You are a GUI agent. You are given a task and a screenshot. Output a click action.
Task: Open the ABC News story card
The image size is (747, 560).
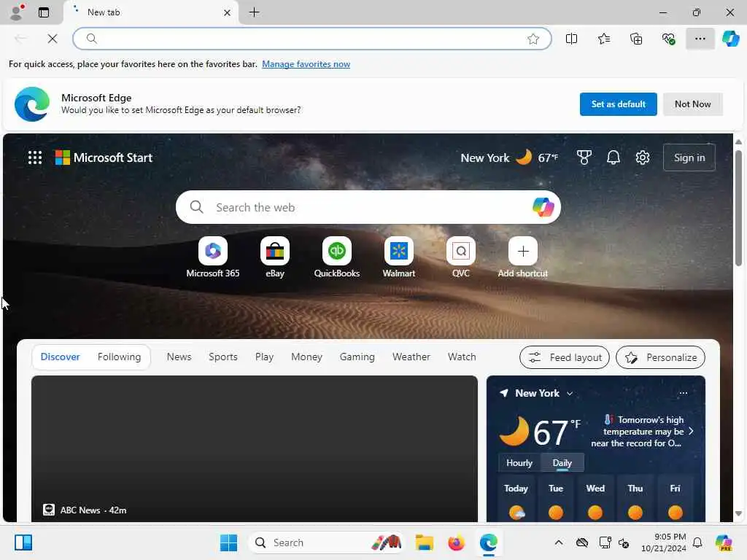point(255,448)
